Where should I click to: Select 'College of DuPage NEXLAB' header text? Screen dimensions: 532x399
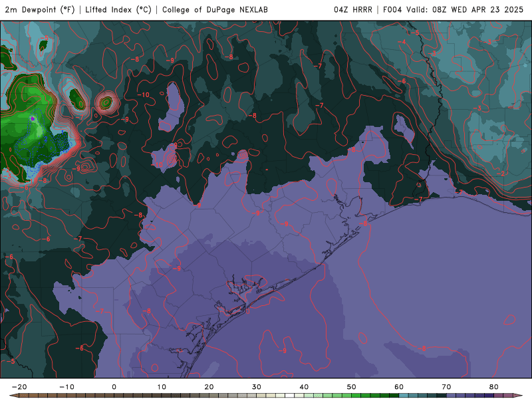[215, 10]
